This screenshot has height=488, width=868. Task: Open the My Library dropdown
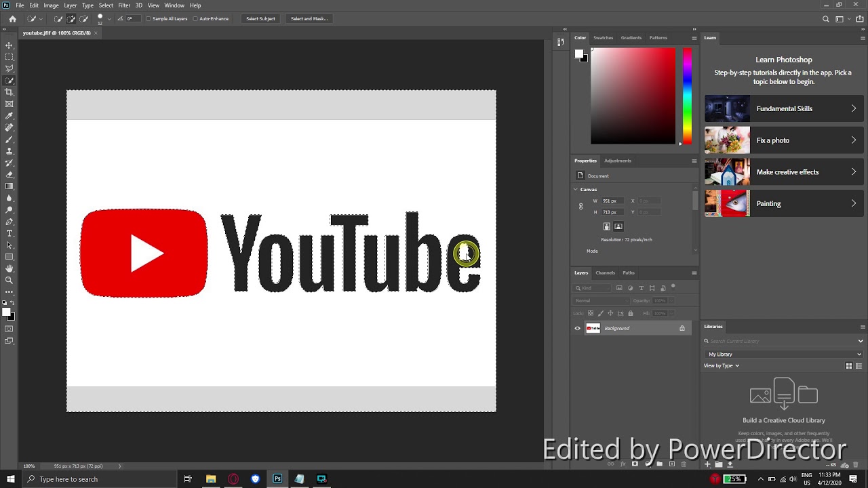coord(784,354)
